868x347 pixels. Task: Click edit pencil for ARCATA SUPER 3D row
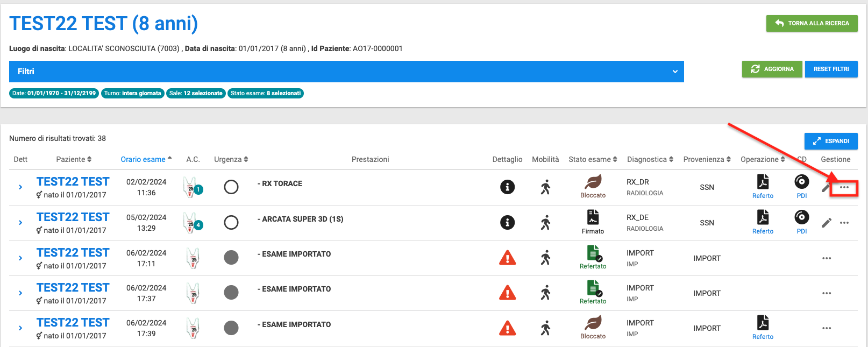click(827, 223)
